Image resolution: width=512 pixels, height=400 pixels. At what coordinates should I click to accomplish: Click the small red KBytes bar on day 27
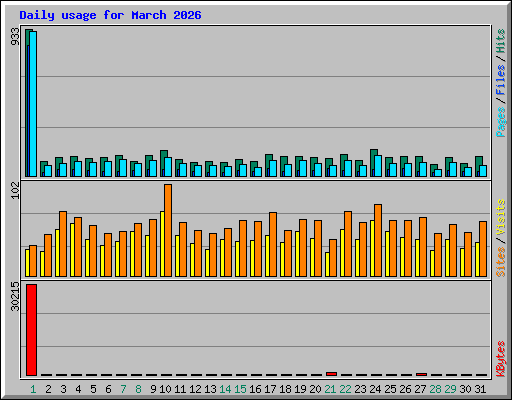[421, 374]
